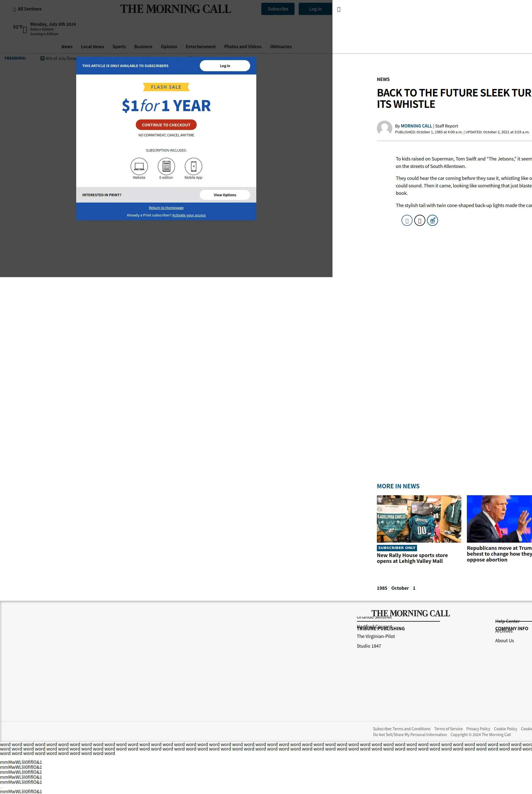Screen dimensions: 532x794
Task: Open the MORNING CALL author link
Action: click(x=416, y=126)
